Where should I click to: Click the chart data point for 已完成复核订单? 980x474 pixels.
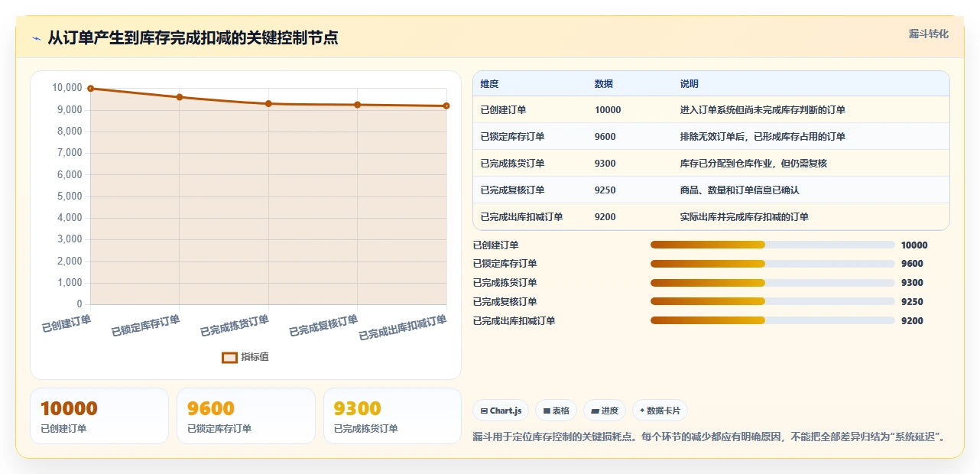357,105
